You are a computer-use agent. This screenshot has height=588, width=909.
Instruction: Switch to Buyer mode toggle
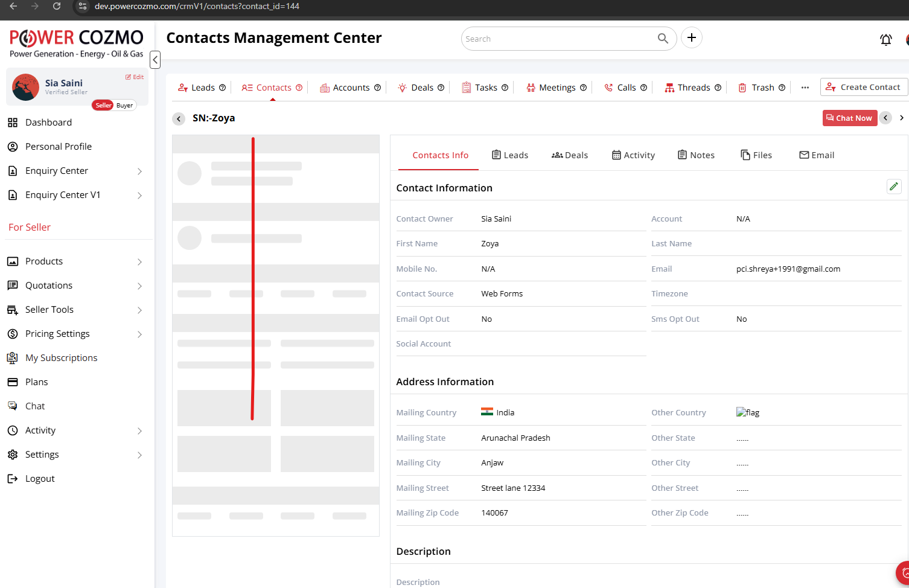point(125,106)
